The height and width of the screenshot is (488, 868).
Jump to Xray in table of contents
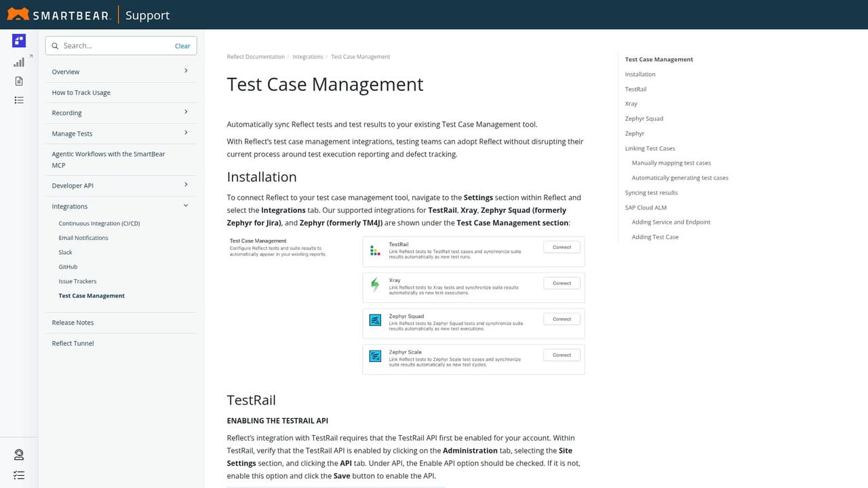[631, 104]
